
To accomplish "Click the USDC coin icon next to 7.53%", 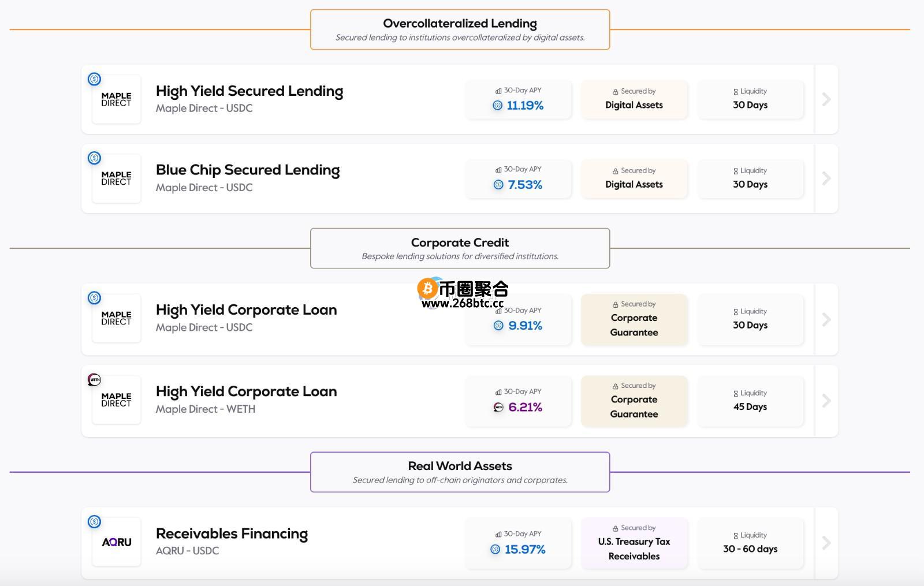I will [x=498, y=185].
